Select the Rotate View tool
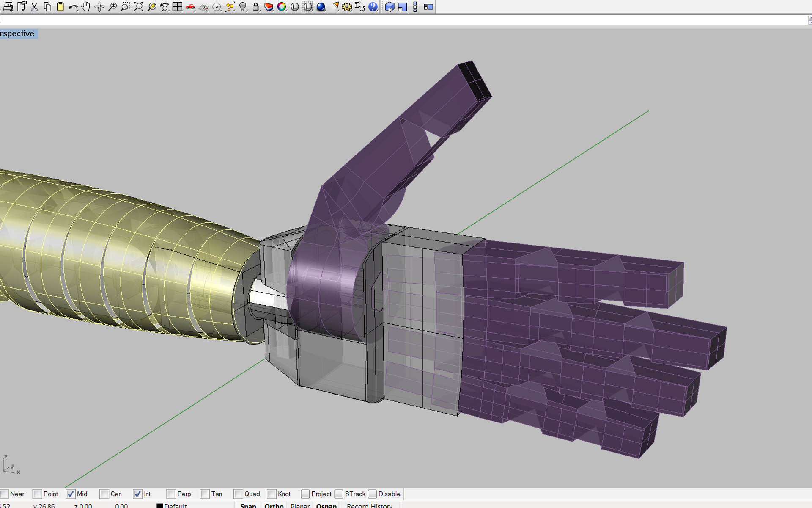This screenshot has height=508, width=812. tap(99, 7)
